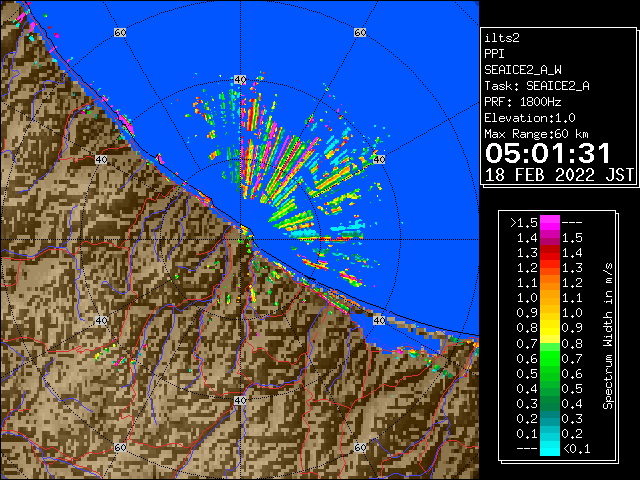Viewport: 640px width, 480px height.
Task: Click the "Max Range:60 km" line
Action: [x=536, y=134]
